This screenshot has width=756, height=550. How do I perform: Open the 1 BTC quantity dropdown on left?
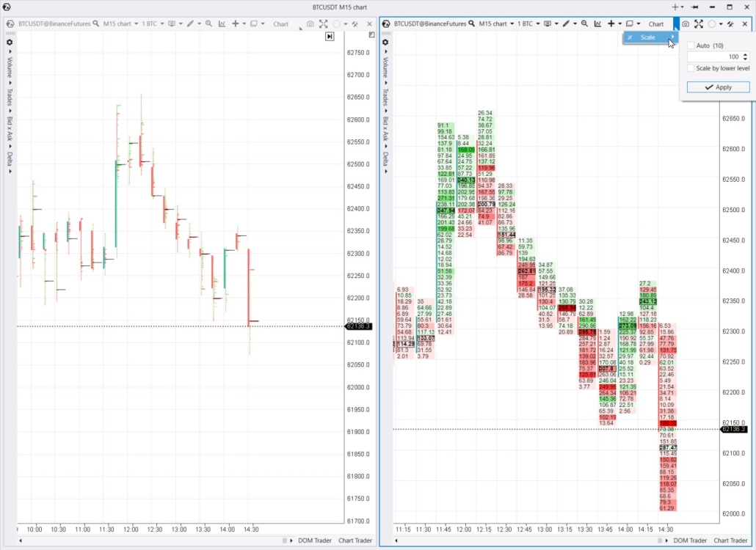153,24
